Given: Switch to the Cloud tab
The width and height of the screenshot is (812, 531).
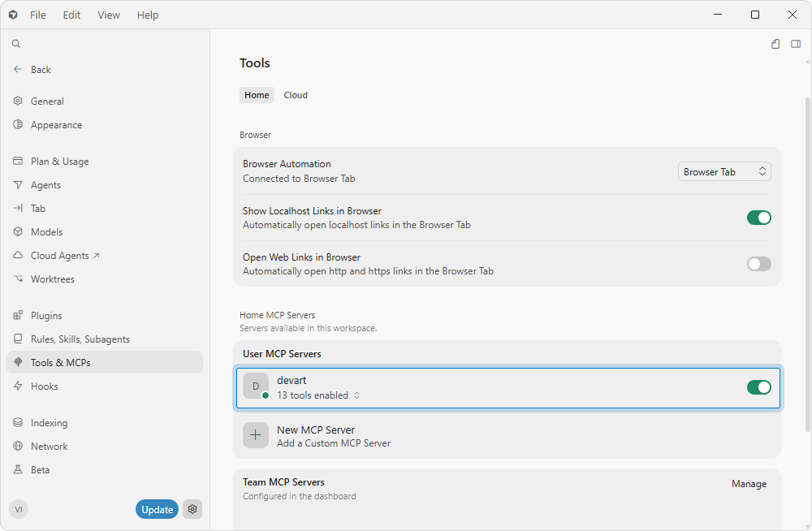Looking at the screenshot, I should coord(296,95).
